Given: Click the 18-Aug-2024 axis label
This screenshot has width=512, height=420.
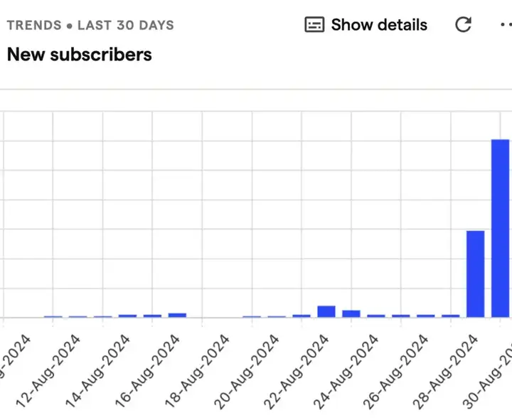Looking at the screenshot, I should pyautogui.click(x=197, y=371).
